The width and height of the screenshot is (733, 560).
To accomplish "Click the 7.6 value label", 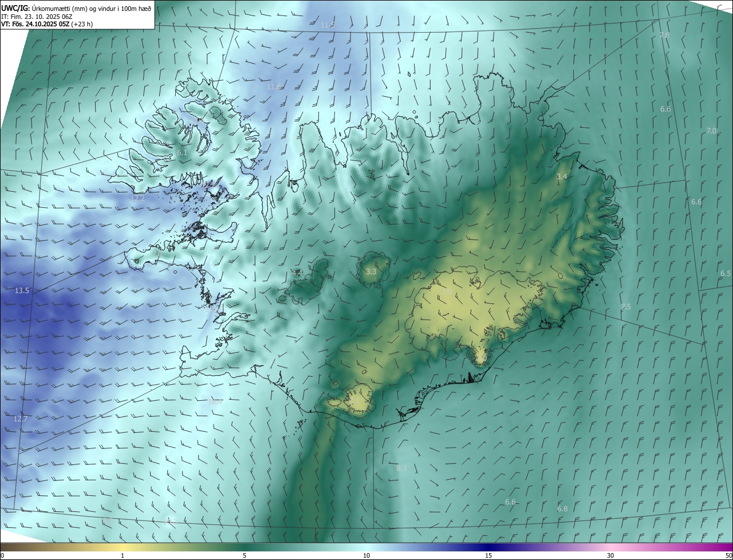I will tap(664, 36).
